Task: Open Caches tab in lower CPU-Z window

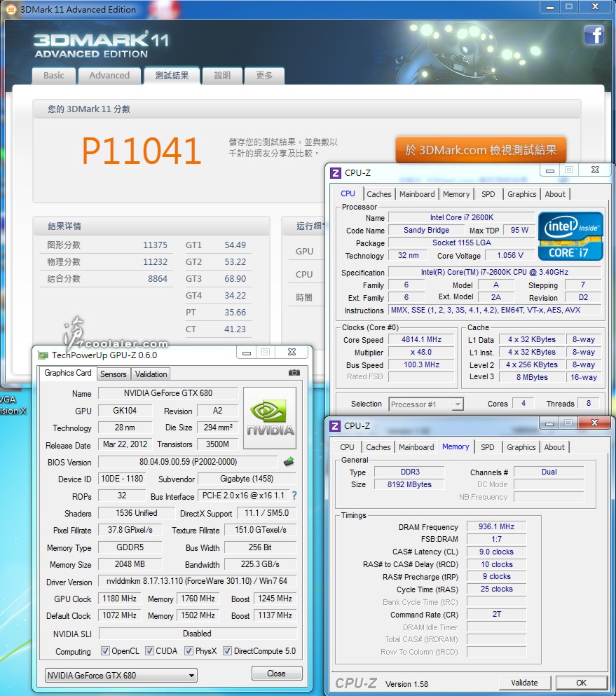Action: pyautogui.click(x=378, y=447)
